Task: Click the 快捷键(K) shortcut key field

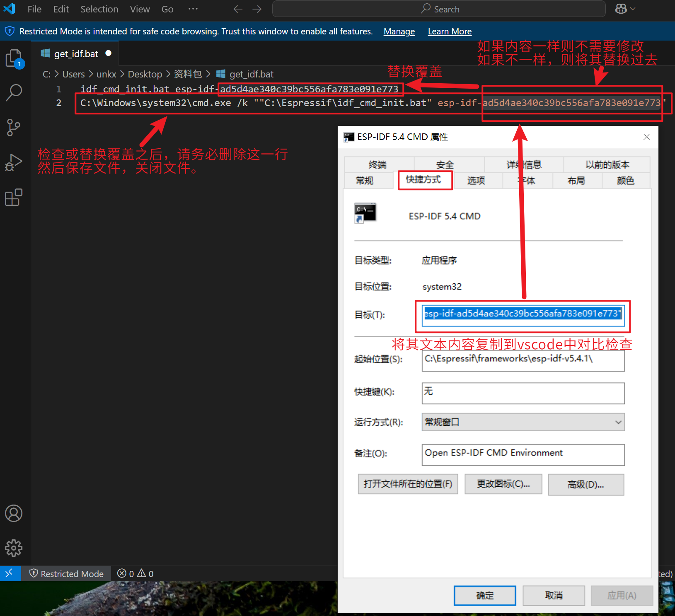Action: (x=523, y=393)
